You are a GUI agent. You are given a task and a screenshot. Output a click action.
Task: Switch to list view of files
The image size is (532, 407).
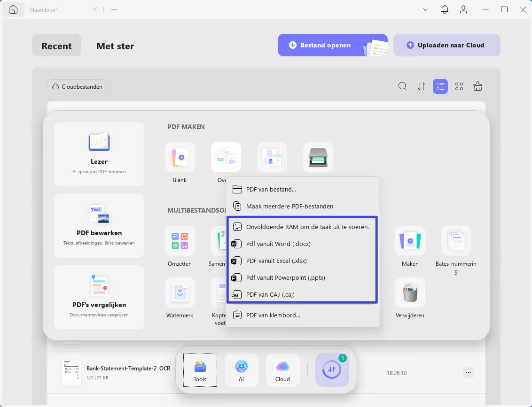pyautogui.click(x=440, y=86)
